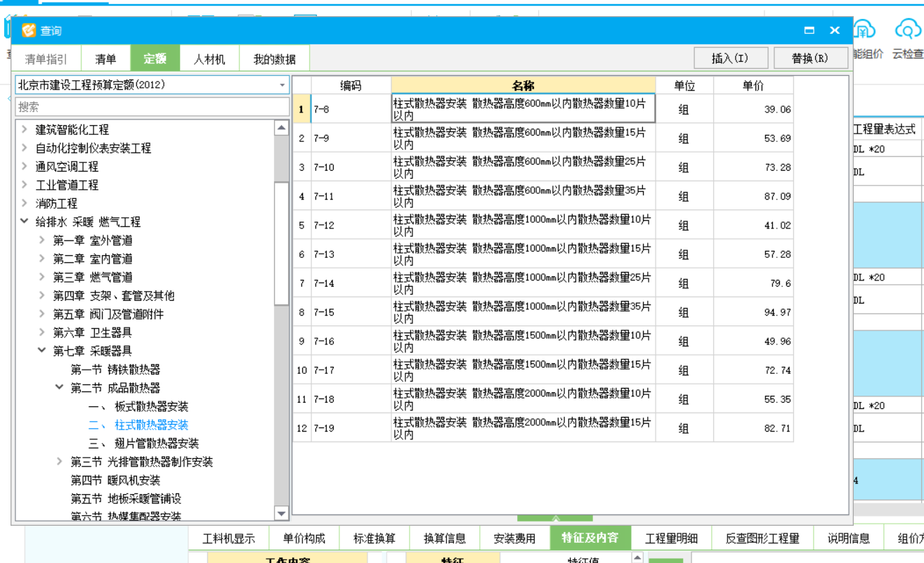Collapse the 给排水 采暖 燃气工程 node
This screenshot has width=924, height=563.
click(x=25, y=221)
